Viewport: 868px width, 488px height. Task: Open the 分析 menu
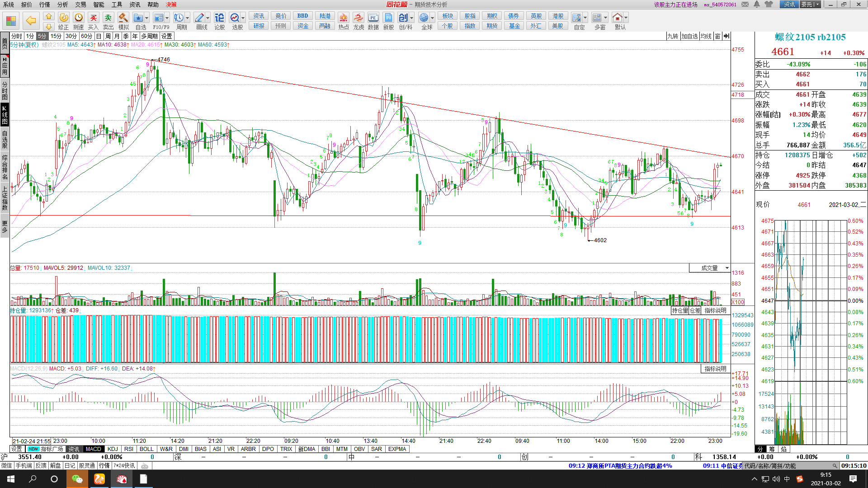[x=62, y=5]
